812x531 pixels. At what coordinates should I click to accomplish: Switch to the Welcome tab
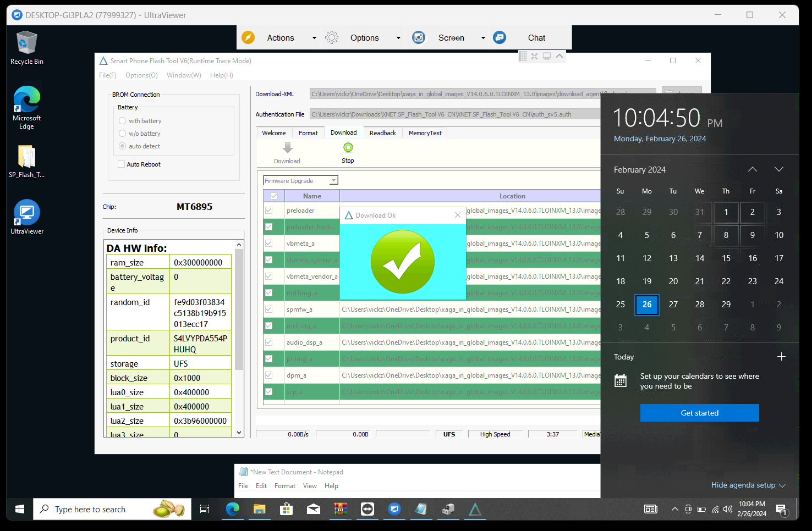tap(274, 133)
